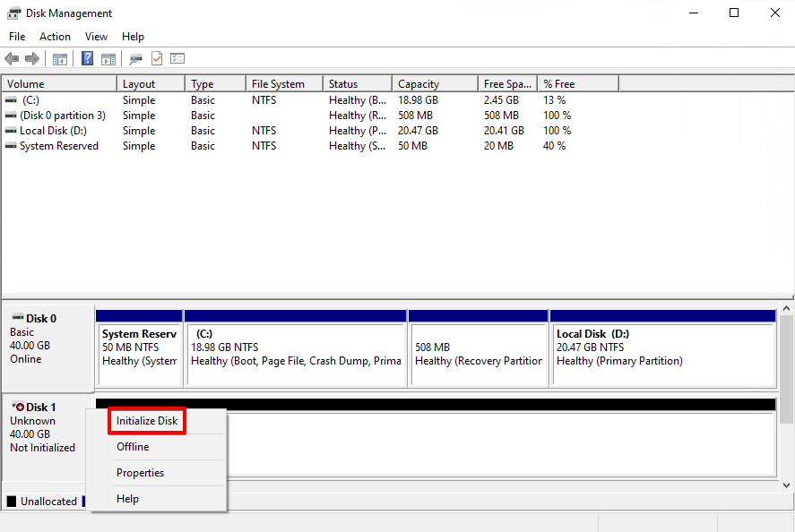This screenshot has height=532, width=795.
Task: Sort by the Type column header
Action: point(215,83)
